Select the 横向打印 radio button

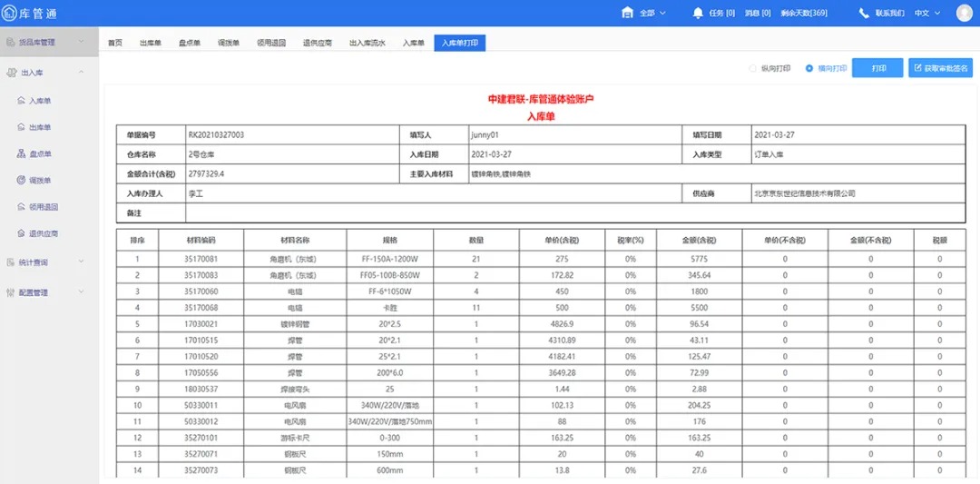click(x=809, y=68)
